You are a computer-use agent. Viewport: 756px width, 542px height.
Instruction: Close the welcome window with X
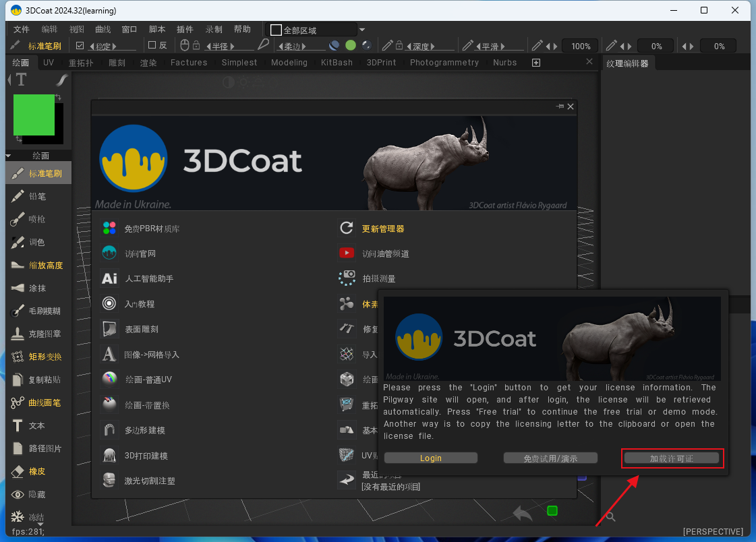571,107
